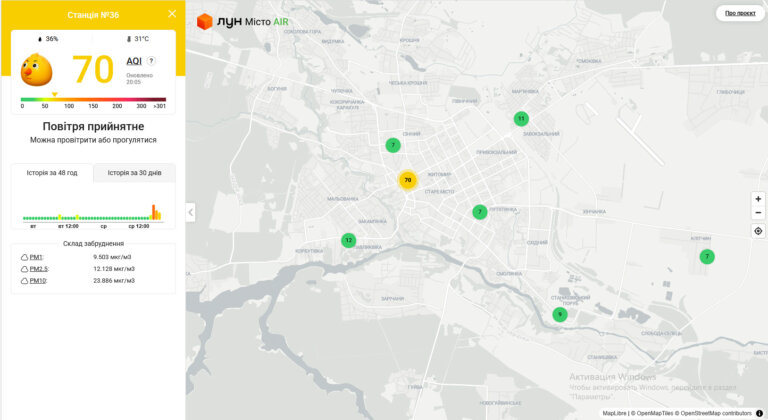The image size is (768, 420).
Task: Zoom in the map with plus button
Action: click(x=758, y=199)
